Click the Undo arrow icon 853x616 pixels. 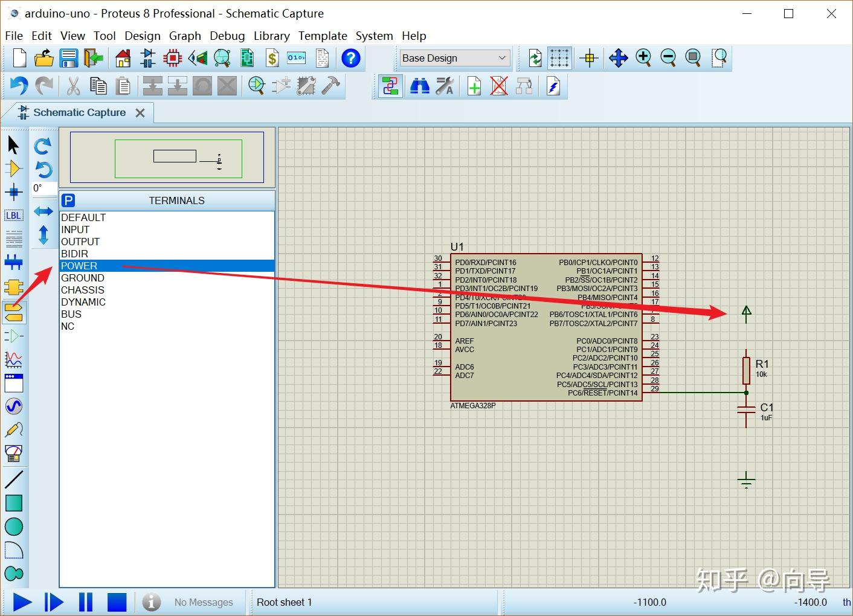[19, 86]
